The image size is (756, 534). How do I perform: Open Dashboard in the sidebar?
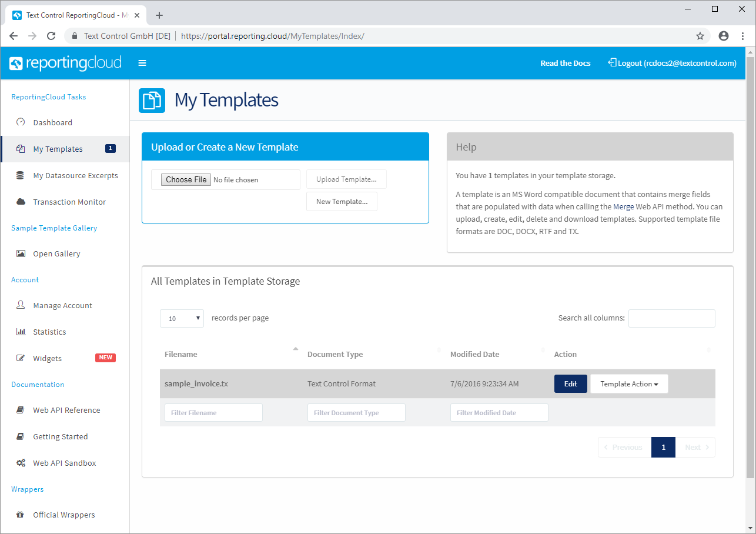65,122
